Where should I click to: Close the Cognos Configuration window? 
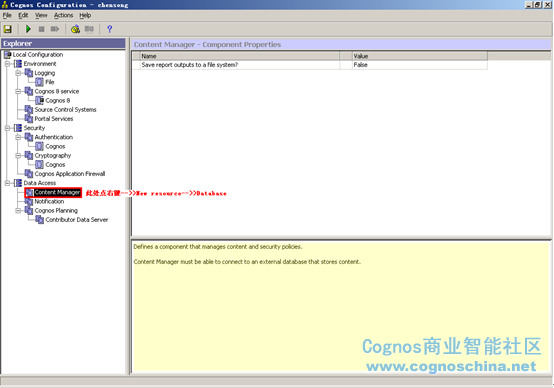coord(547,5)
